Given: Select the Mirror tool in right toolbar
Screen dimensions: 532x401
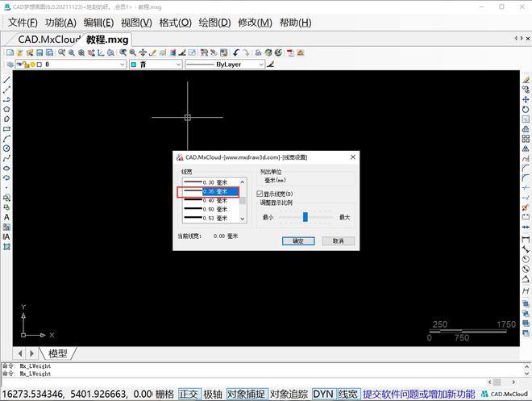Looking at the screenshot, I should pos(526,148).
